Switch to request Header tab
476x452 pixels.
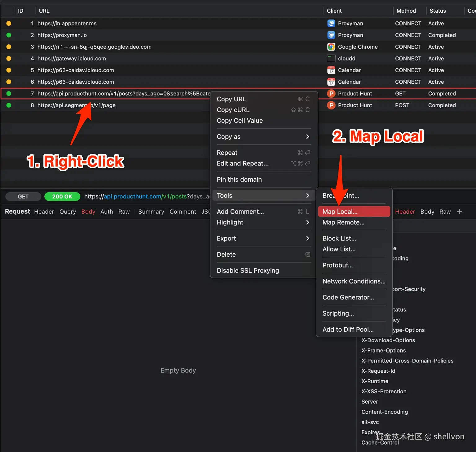(x=44, y=212)
